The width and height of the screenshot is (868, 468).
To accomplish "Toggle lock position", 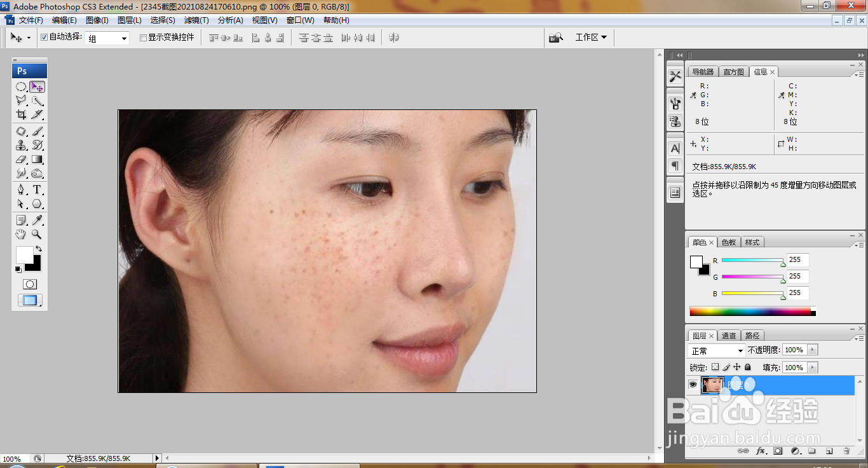I will [x=736, y=367].
